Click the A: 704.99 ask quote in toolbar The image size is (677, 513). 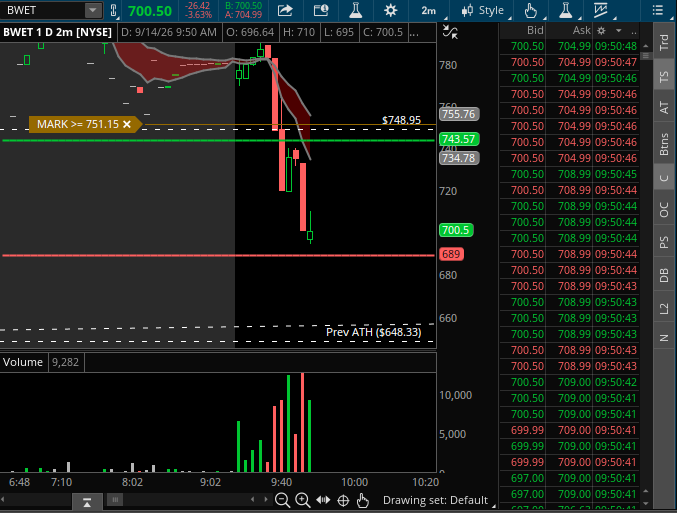point(244,15)
